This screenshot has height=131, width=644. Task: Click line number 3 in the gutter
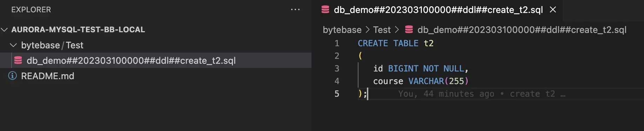pos(337,69)
